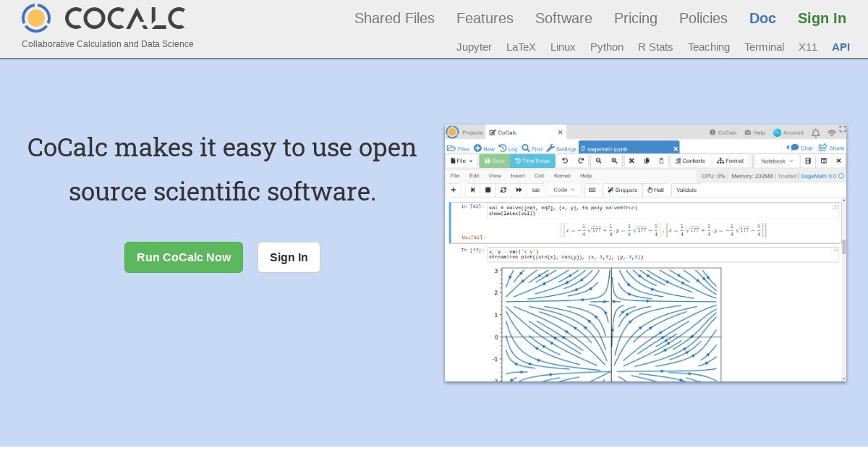Viewport: 868px width, 456px height.
Task: Go to the Features page
Action: click(485, 18)
